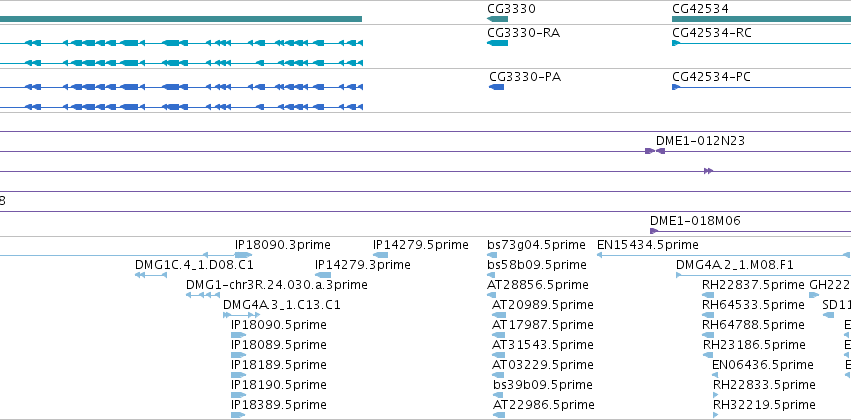This screenshot has height=420, width=851.
Task: Click the EN06436.5prime label
Action: 763,365
